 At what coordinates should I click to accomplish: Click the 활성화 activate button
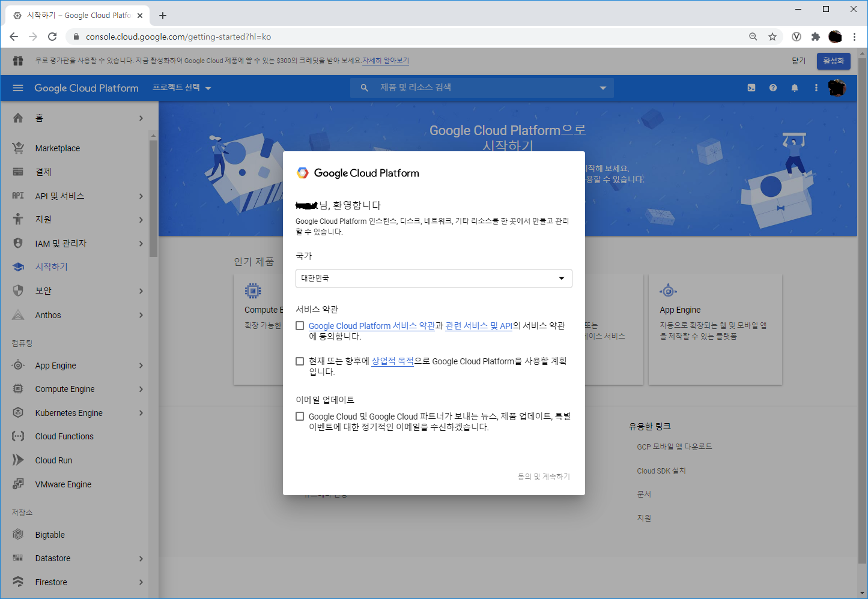pos(833,61)
